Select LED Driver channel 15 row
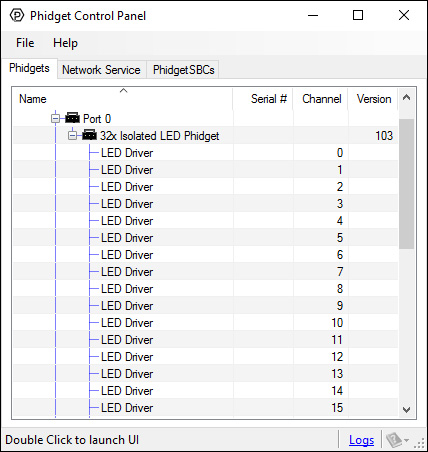Screen dimensions: 428x452 click(206, 408)
